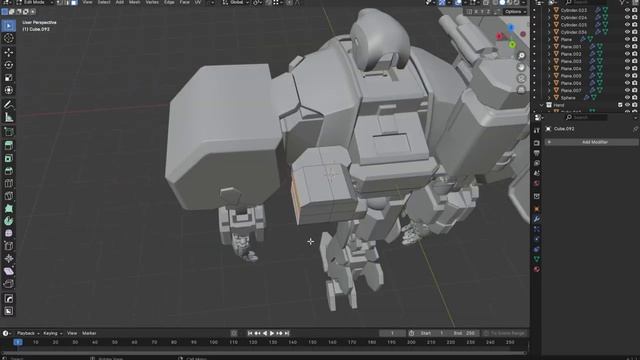The width and height of the screenshot is (640, 360).
Task: Select the Select Box tool
Action: tap(9, 26)
